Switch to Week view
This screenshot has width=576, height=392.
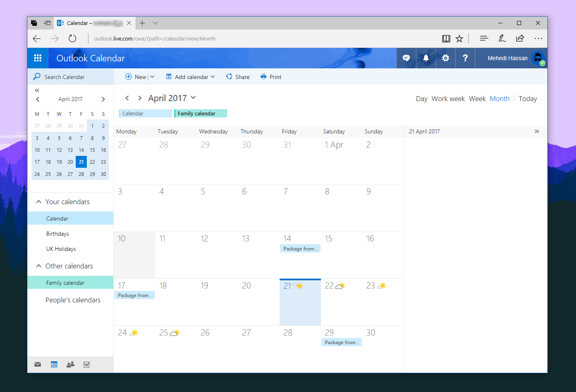click(x=477, y=99)
